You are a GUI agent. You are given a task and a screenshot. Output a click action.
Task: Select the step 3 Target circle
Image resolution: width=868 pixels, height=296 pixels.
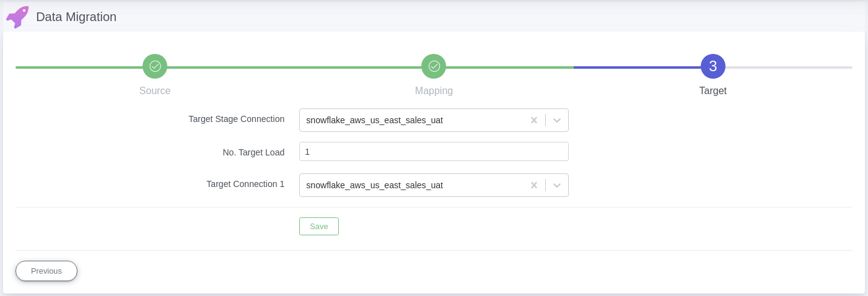(713, 66)
